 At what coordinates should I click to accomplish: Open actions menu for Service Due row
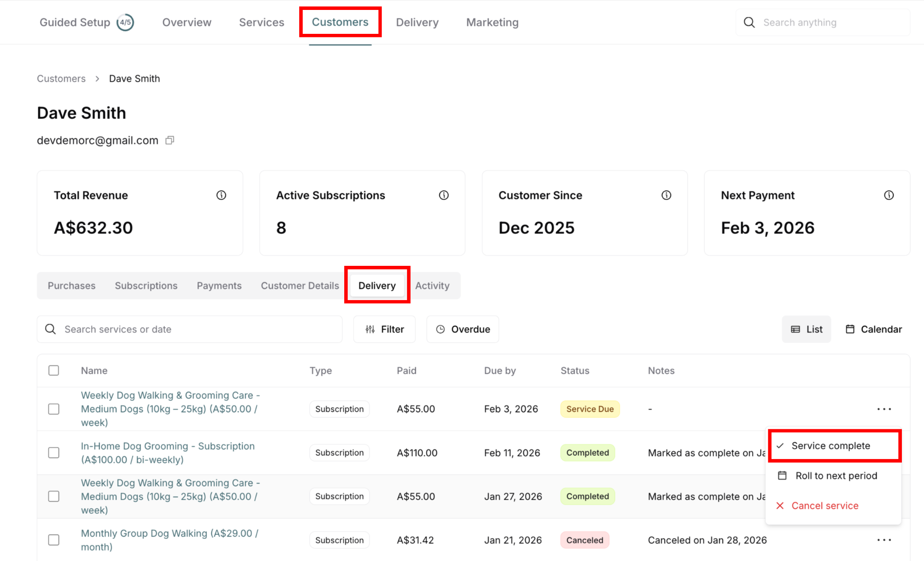tap(884, 409)
